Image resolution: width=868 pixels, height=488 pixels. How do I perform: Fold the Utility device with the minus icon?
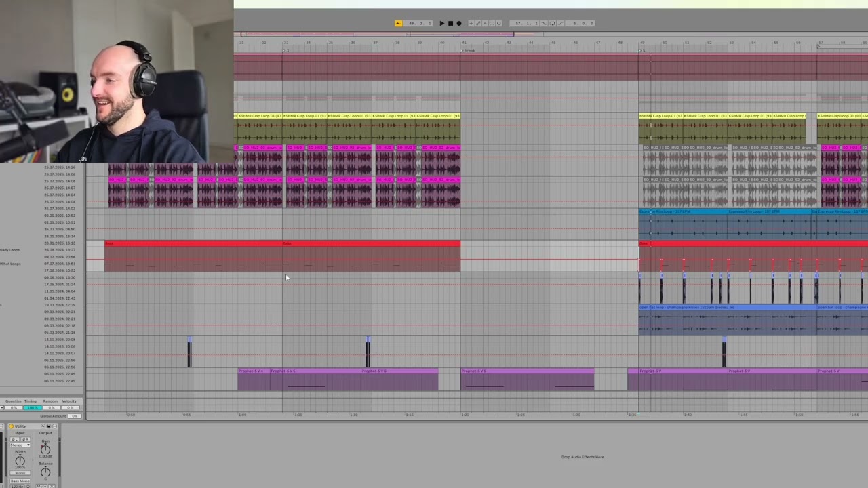[x=54, y=426]
